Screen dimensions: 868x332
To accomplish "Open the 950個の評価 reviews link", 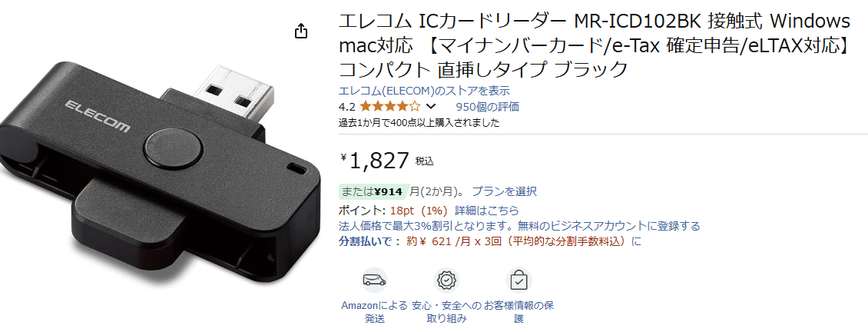I will pyautogui.click(x=487, y=106).
